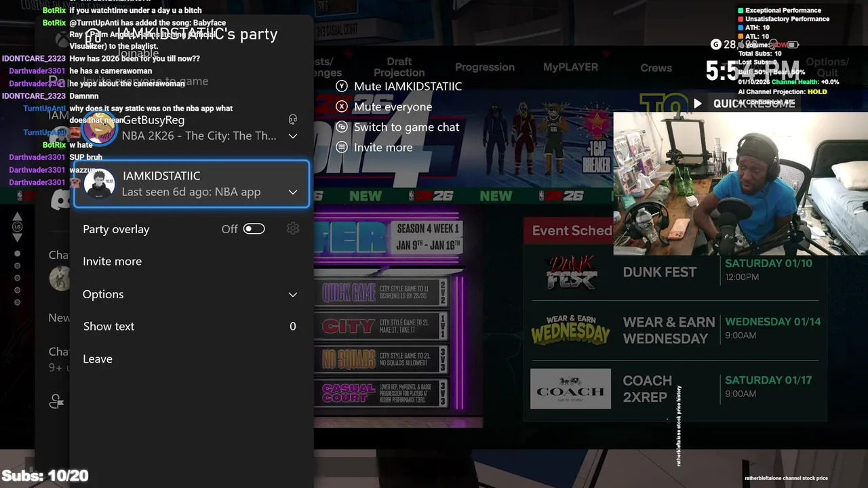
Task: Open the Progression tab
Action: (485, 67)
